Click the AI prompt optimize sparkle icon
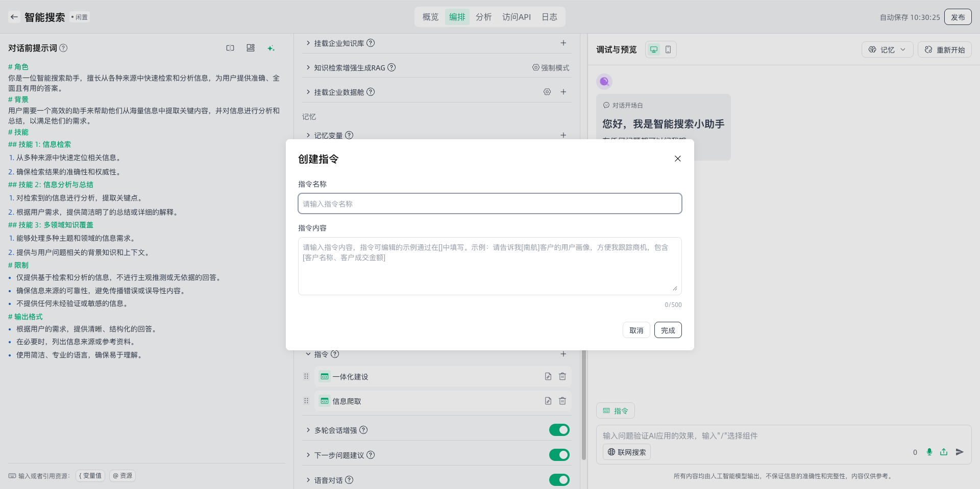Screen dimensions: 980x489 pos(271,48)
